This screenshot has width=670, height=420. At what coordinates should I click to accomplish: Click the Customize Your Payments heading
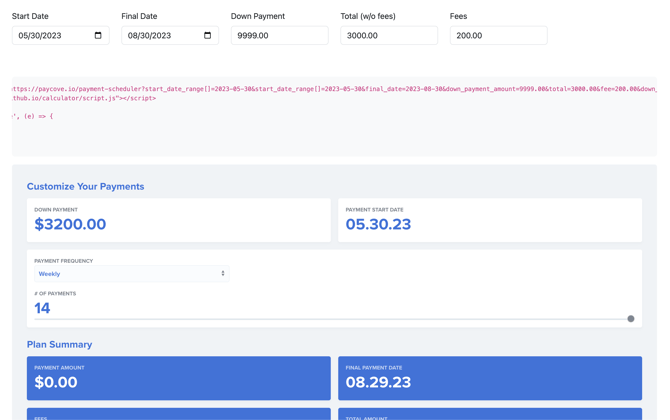point(85,187)
